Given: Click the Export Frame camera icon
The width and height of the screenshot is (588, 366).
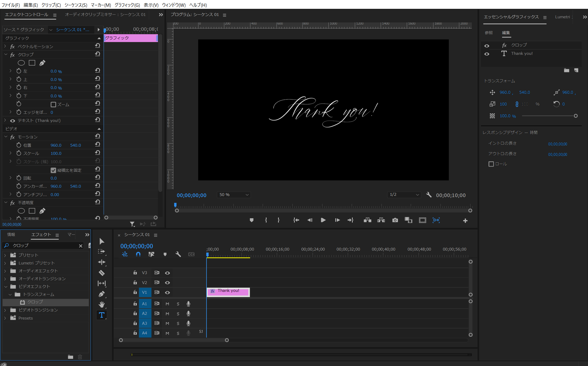Looking at the screenshot, I should [395, 220].
